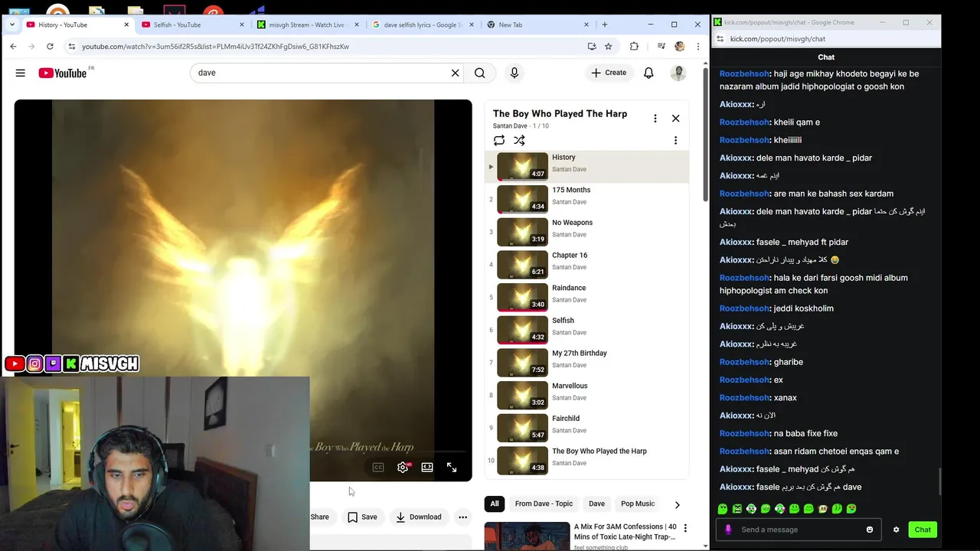Open a new browser tab
This screenshot has height=551, width=980.
(605, 24)
